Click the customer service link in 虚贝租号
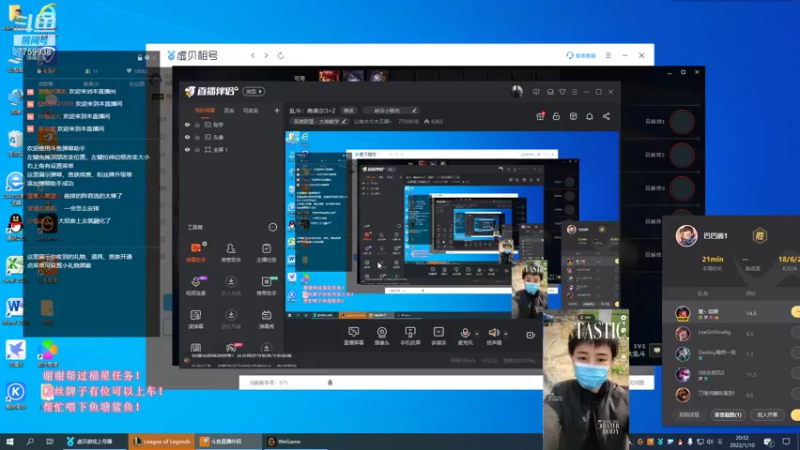Image resolution: width=800 pixels, height=450 pixels. pos(581,55)
